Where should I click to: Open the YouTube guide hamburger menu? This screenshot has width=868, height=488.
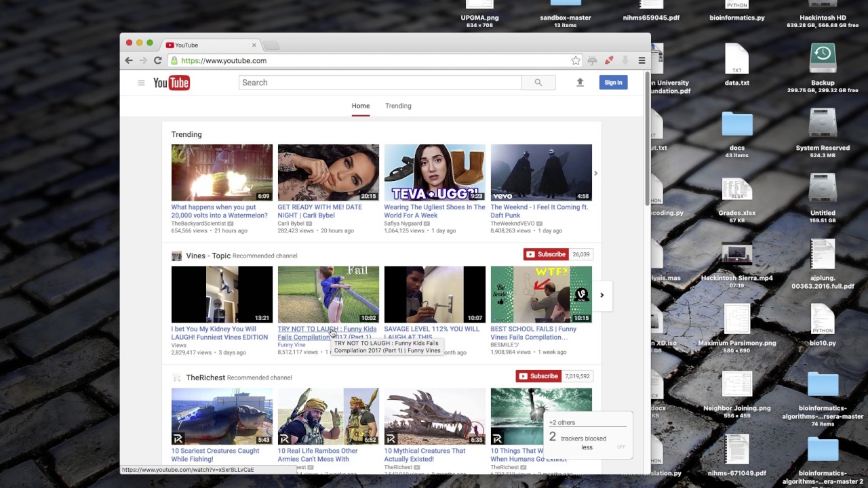click(x=141, y=83)
